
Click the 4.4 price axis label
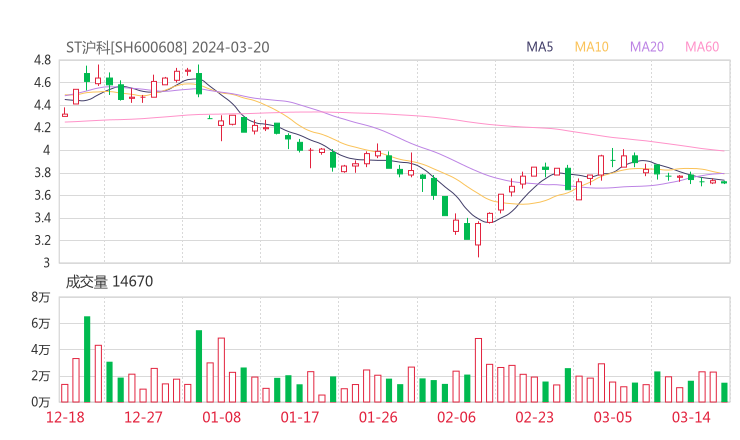pos(42,105)
